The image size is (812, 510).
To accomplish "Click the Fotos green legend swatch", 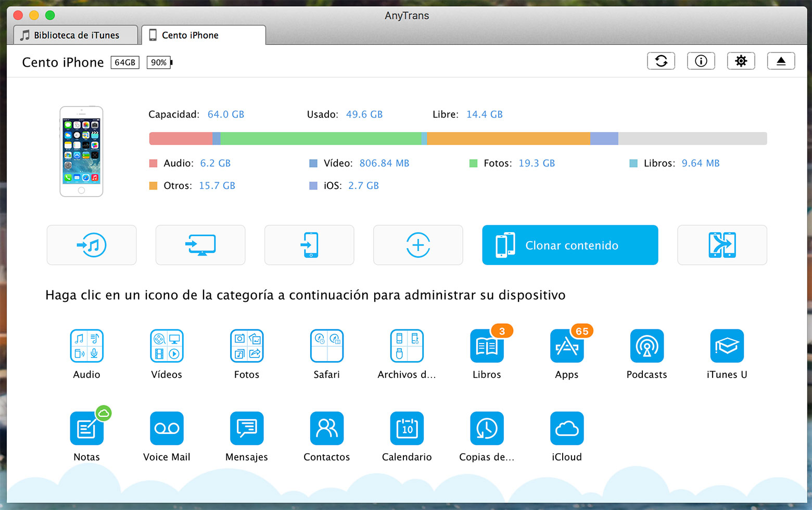I will [x=473, y=163].
